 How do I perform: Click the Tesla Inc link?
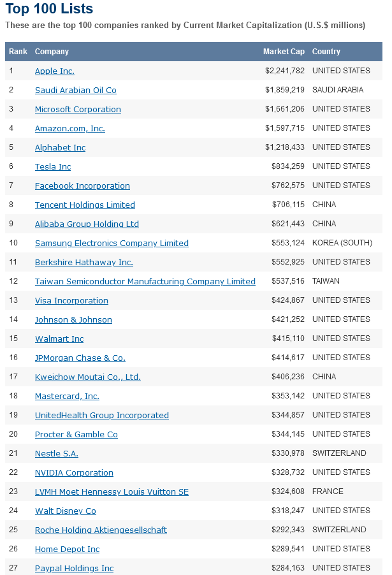(x=53, y=166)
